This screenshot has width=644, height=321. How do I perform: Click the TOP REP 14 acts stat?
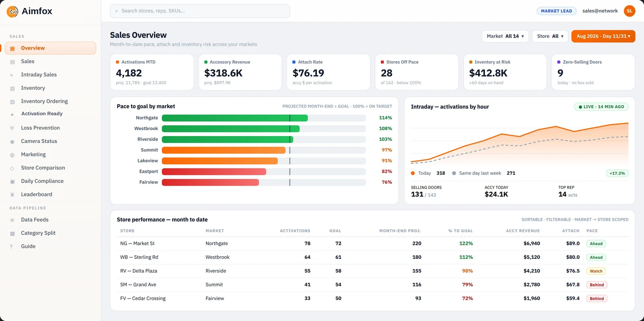tap(568, 192)
